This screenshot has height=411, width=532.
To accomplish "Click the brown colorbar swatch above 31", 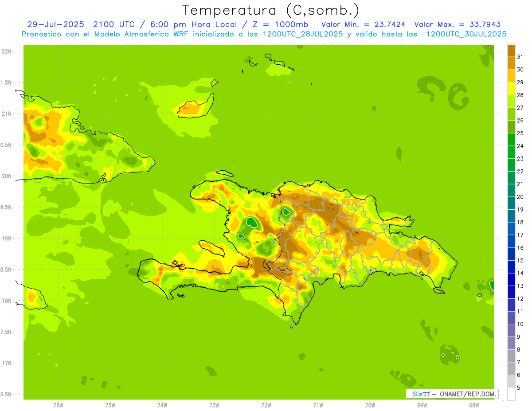I will click(x=511, y=51).
